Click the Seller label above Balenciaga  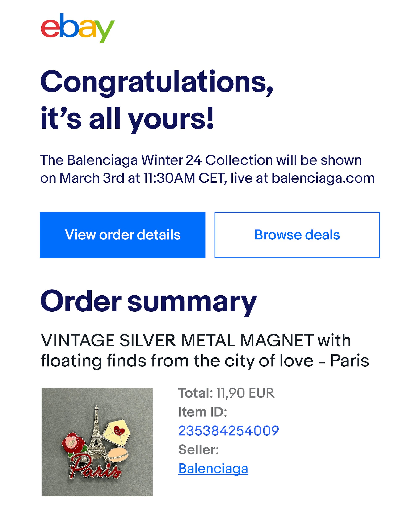point(198,450)
